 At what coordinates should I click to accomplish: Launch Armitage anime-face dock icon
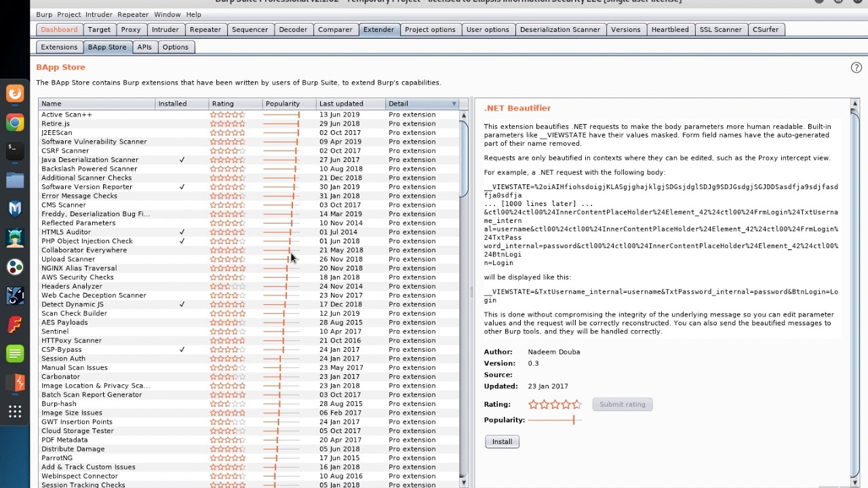(x=15, y=238)
